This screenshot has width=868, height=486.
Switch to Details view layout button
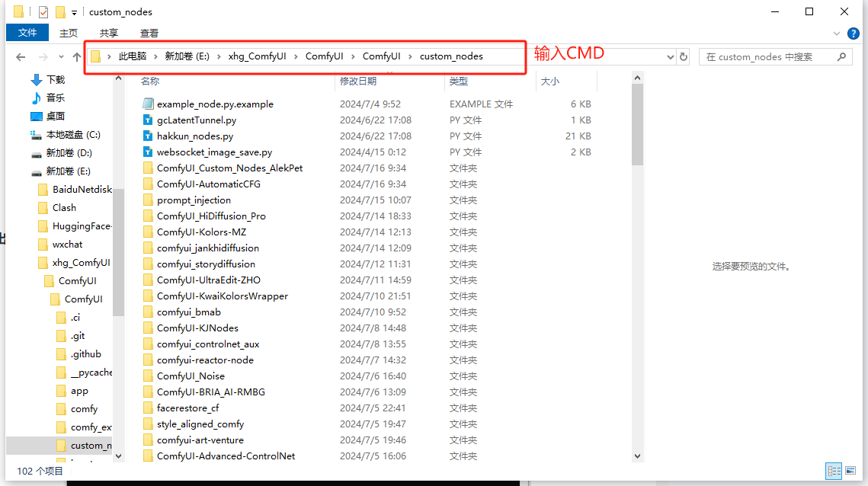[x=834, y=471]
